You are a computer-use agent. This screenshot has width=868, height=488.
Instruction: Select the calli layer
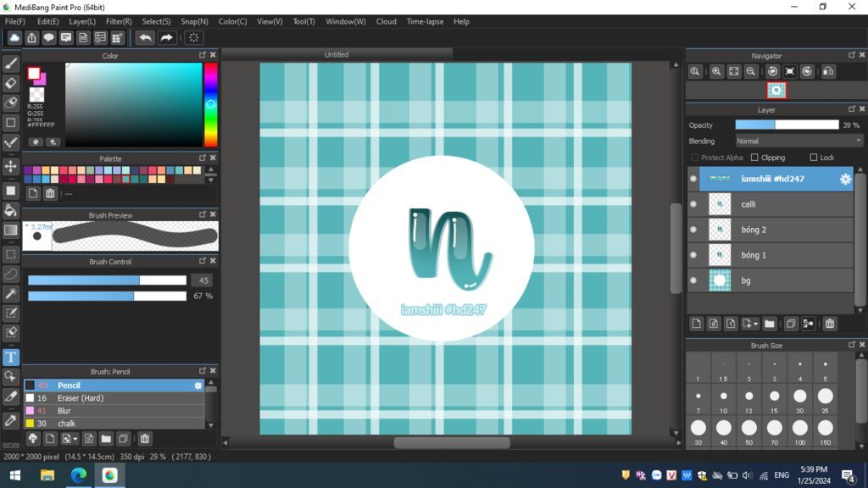(770, 204)
